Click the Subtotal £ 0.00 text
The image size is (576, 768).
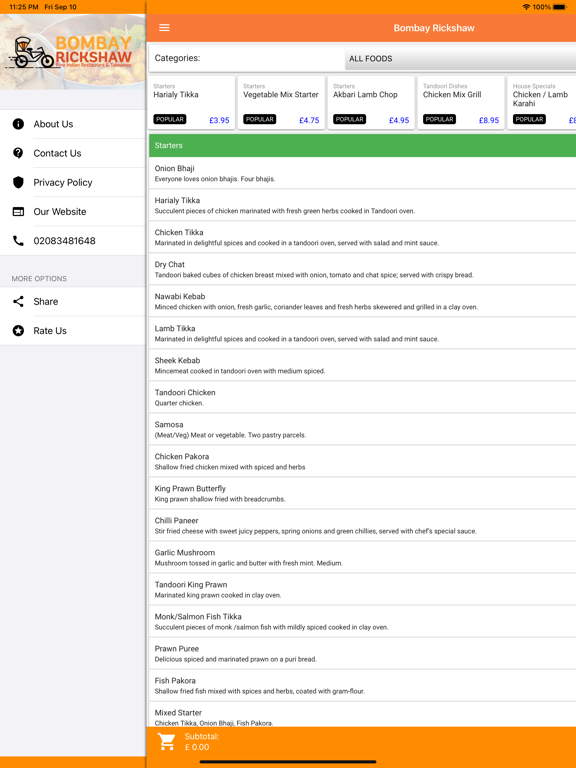(x=201, y=742)
